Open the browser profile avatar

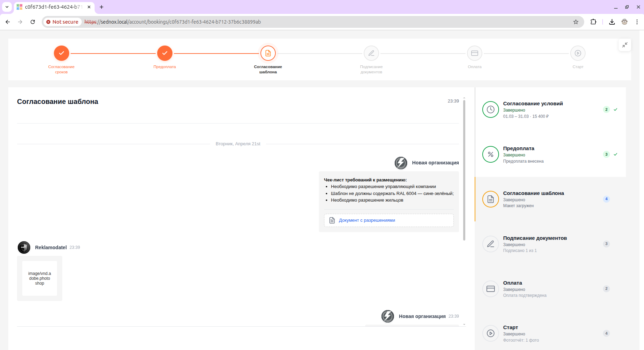pos(625,22)
